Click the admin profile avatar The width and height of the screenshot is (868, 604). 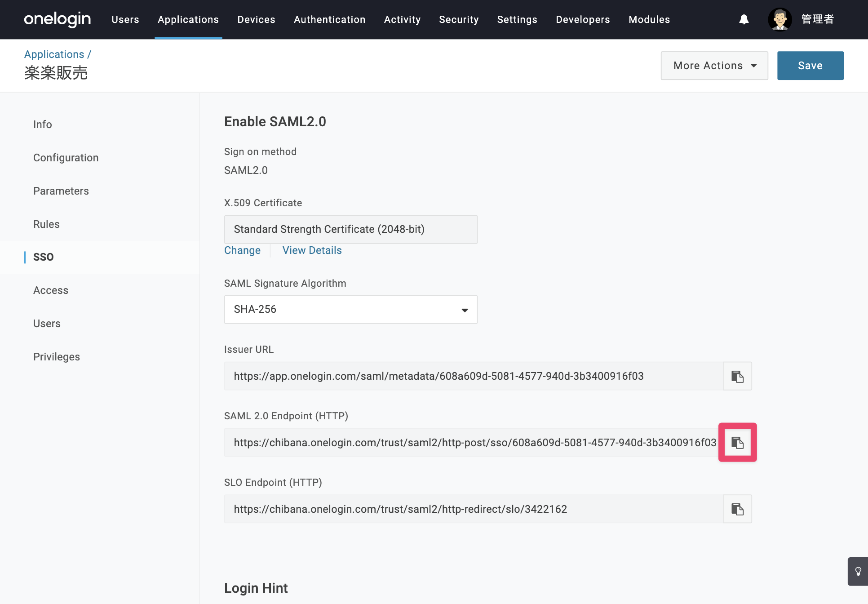779,19
